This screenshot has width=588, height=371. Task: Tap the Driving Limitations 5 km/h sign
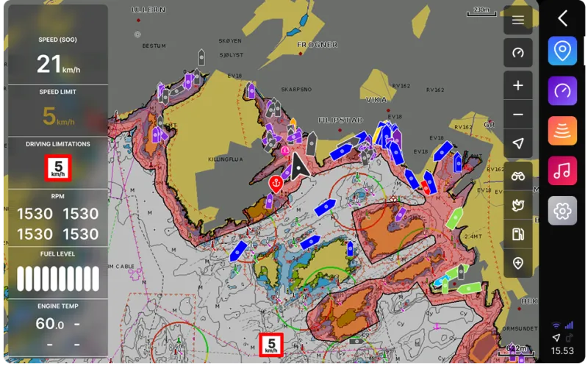tap(58, 168)
